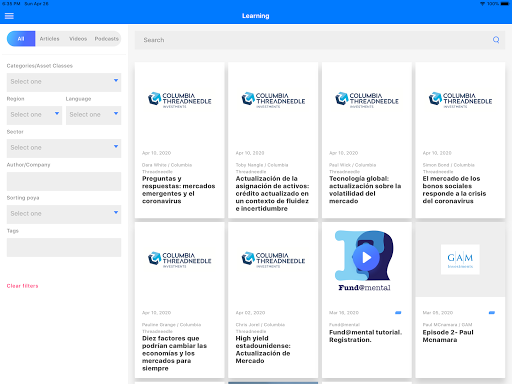Image resolution: width=512 pixels, height=384 pixels.
Task: Open the Categories/Asset Classes dropdown
Action: tap(64, 82)
